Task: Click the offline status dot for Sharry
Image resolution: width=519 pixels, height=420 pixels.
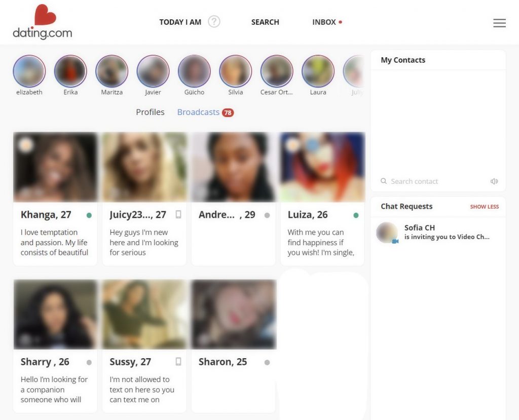Action: click(x=89, y=362)
